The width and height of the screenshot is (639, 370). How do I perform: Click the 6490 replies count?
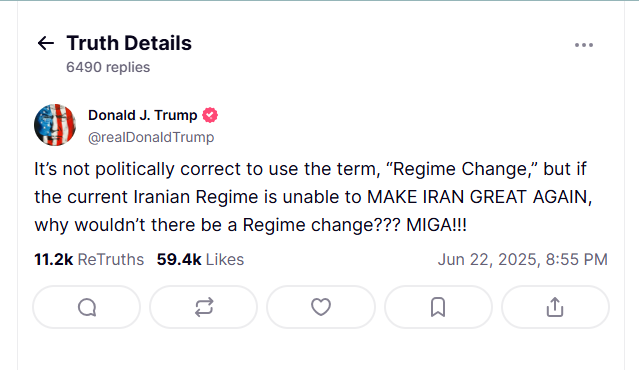click(108, 67)
